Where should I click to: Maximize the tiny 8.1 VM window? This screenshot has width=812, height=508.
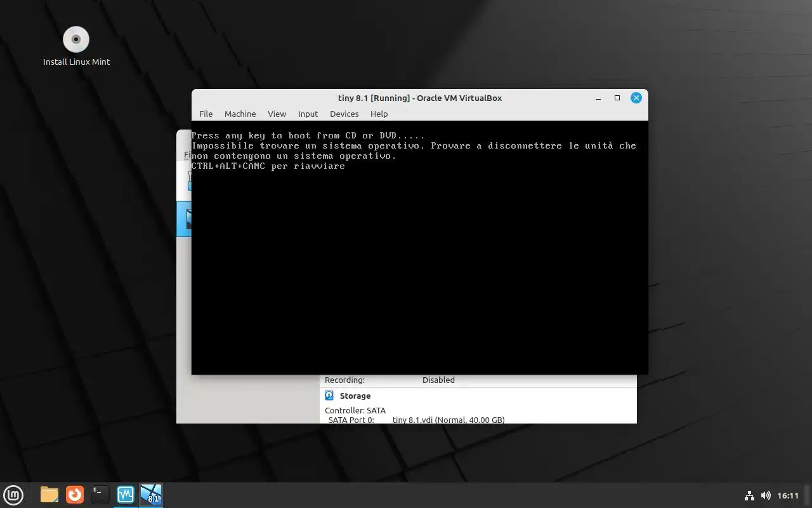(x=617, y=98)
